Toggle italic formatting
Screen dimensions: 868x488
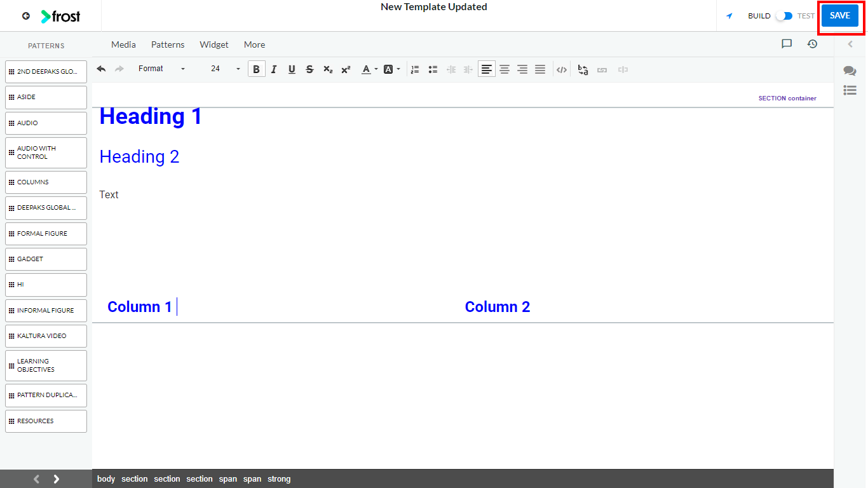(274, 69)
